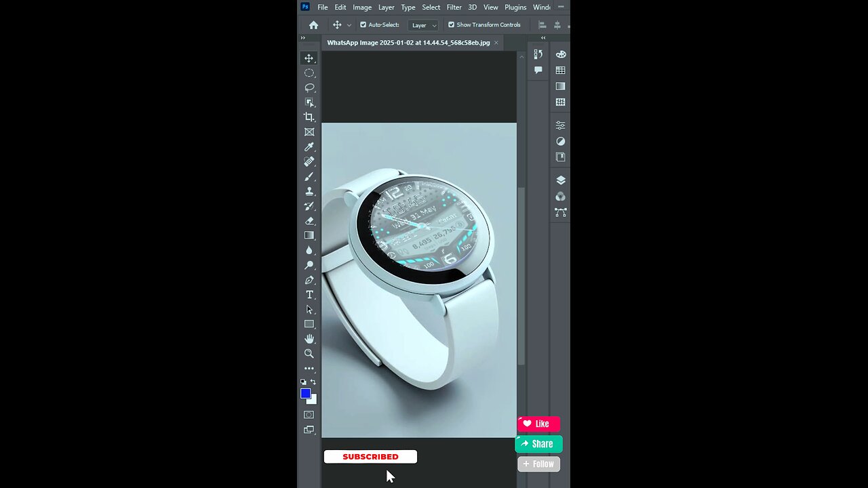
Task: Open the Adjustments panel
Action: pos(561,141)
